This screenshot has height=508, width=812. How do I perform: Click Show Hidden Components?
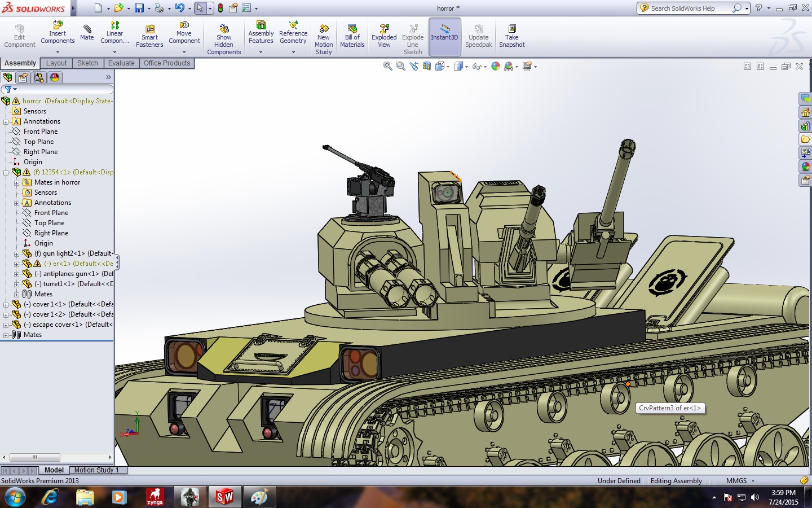(x=224, y=40)
